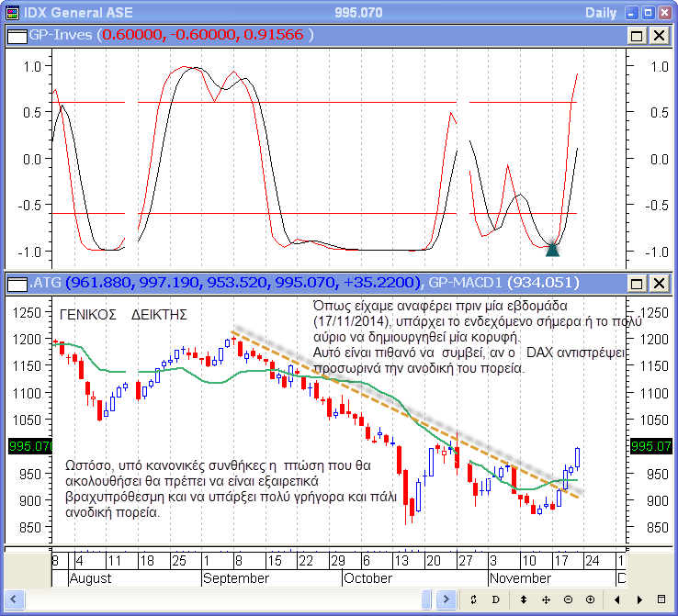This screenshot has height=616, width=678.
Task: Click the vertical rescale arrows icon
Action: point(523,599)
